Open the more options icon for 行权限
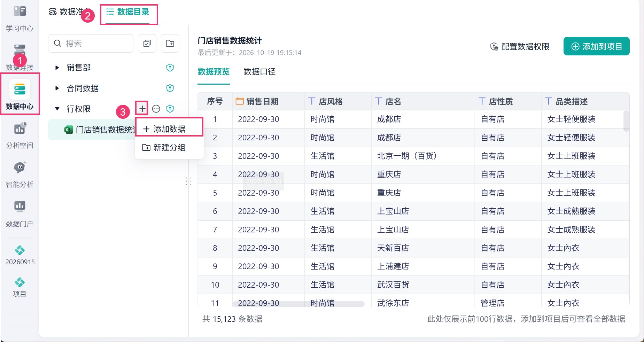 pos(156,109)
